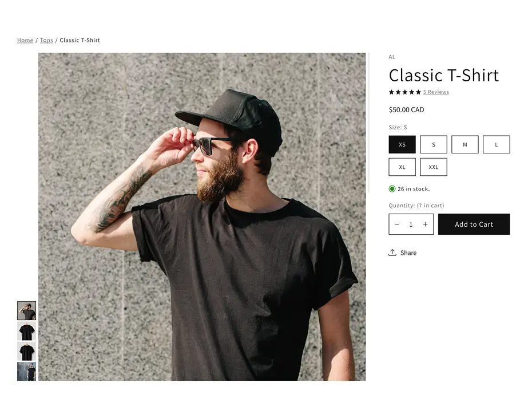Viewport: 532px width, 418px height.
Task: Select the first model photo thumbnail
Action: click(x=27, y=311)
